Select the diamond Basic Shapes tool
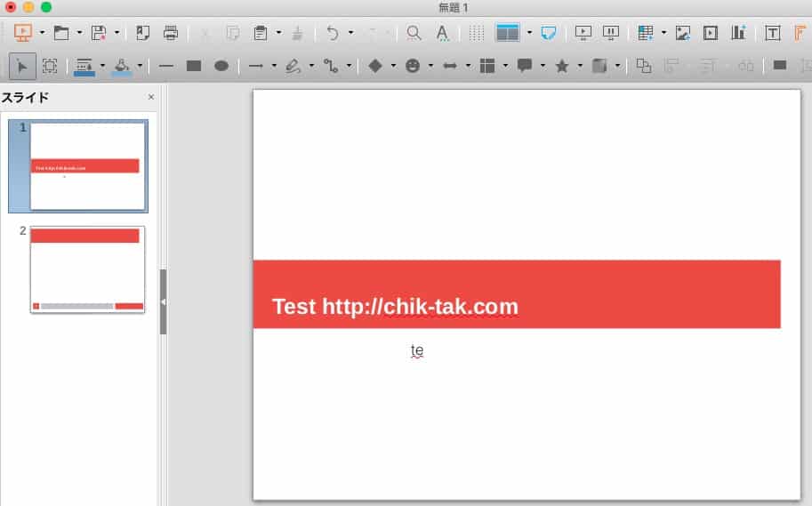This screenshot has width=812, height=506. [x=375, y=66]
